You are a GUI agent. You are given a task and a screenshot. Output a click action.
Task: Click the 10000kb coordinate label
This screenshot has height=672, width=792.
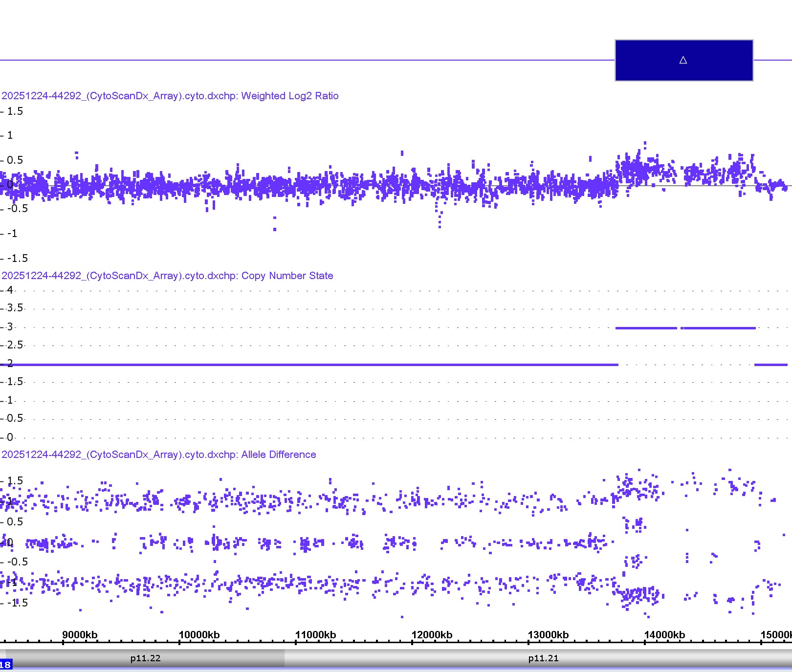199,635
